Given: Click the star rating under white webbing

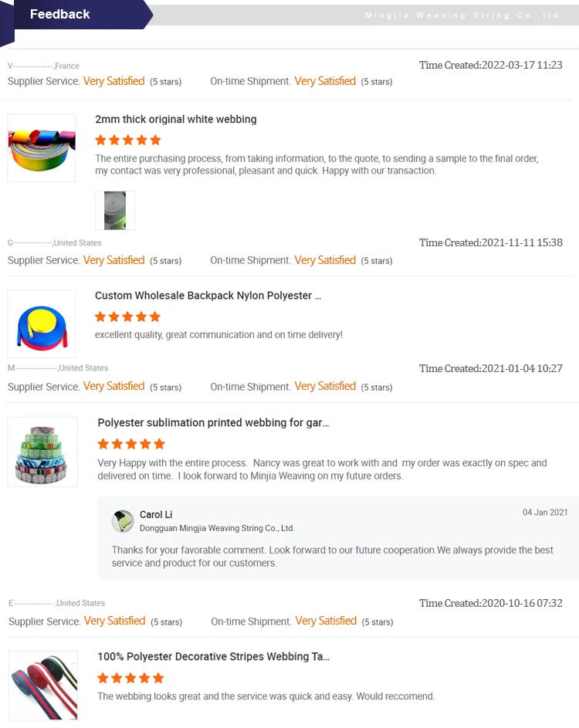Looking at the screenshot, I should 128,140.
